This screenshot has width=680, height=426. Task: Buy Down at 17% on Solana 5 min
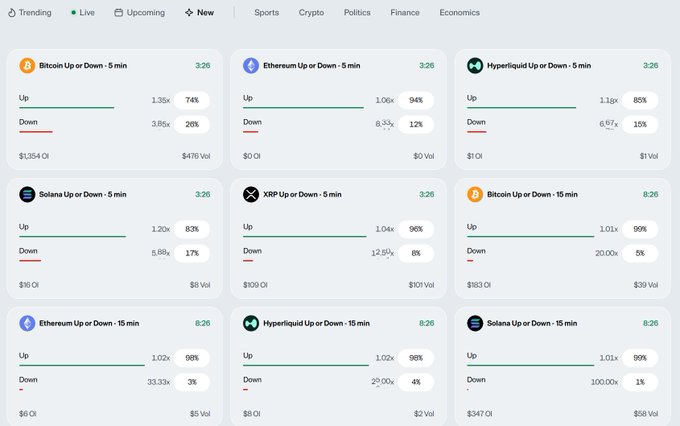pos(192,253)
